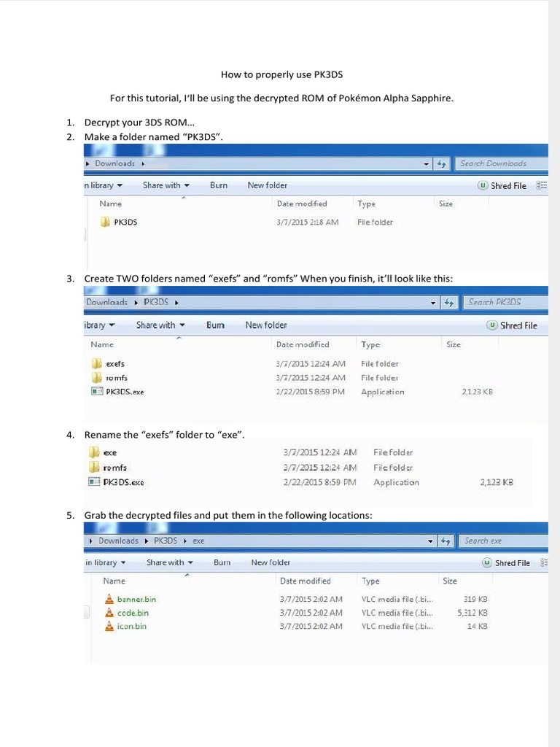560x747 pixels.
Task: Click the 14 KB size value
Action: pyautogui.click(x=477, y=626)
